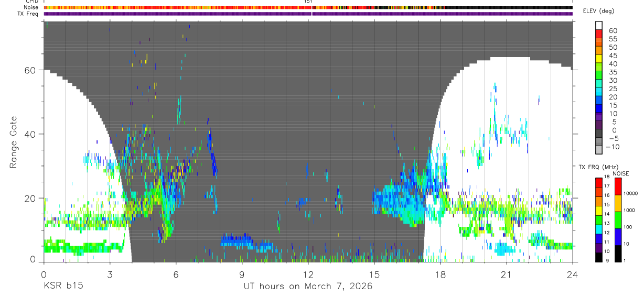The width and height of the screenshot is (644, 297).
Task: Click the purple TX Freq strip above plot
Action: tap(308, 14)
